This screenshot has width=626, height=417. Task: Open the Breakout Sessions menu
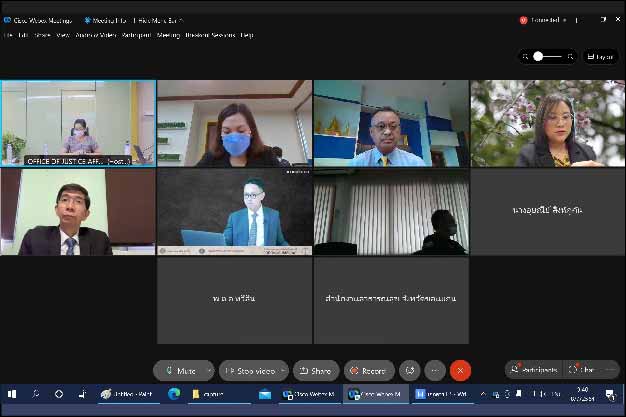coord(211,35)
